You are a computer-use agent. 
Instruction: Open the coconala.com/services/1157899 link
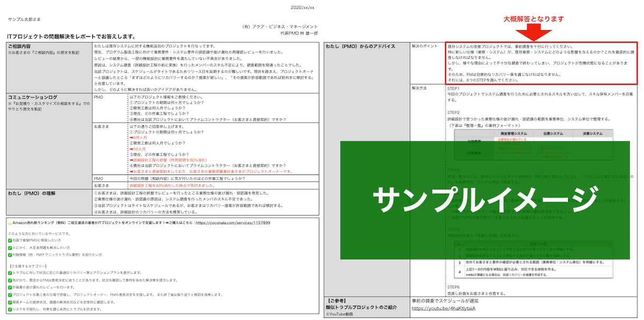tap(233, 223)
